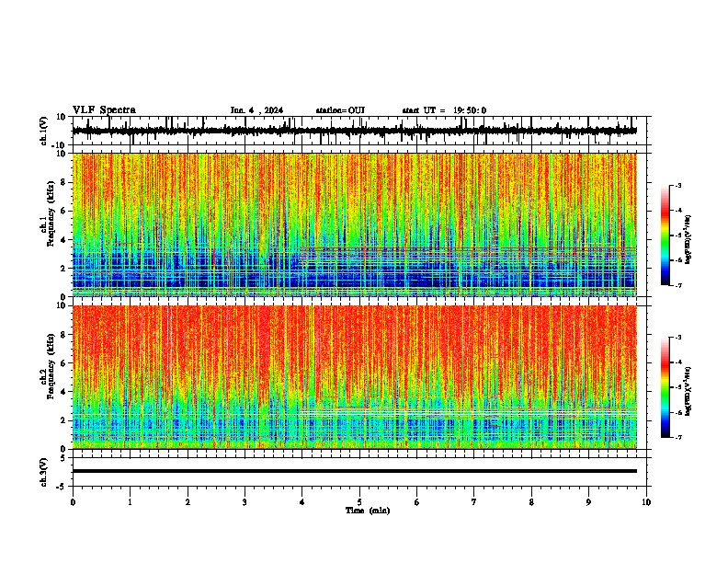Click the ch.1 spectrogram panel
Screen dimensions: 728x563
click(354, 224)
